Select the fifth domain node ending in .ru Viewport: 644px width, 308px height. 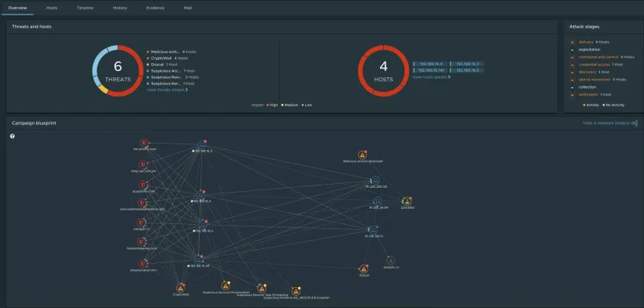142,223
